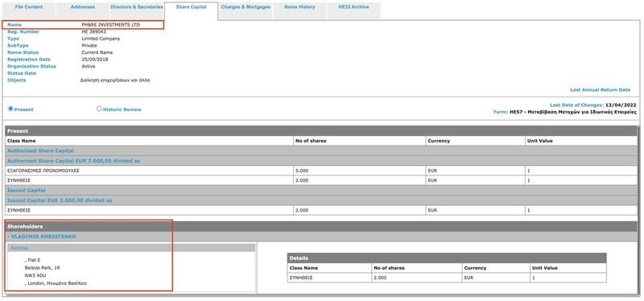The width and height of the screenshot is (644, 301).
Task: Click last change date 13/04/2022
Action: click(621, 105)
